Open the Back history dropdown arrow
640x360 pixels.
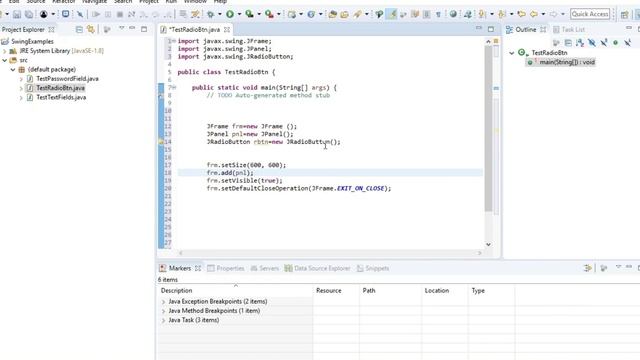(x=543, y=14)
